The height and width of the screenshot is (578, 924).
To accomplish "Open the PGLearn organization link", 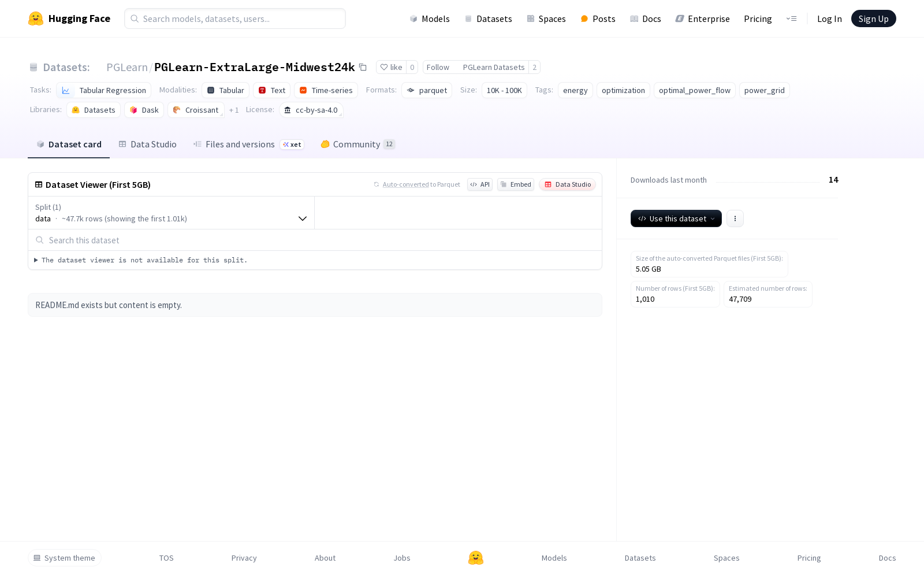I will (127, 67).
